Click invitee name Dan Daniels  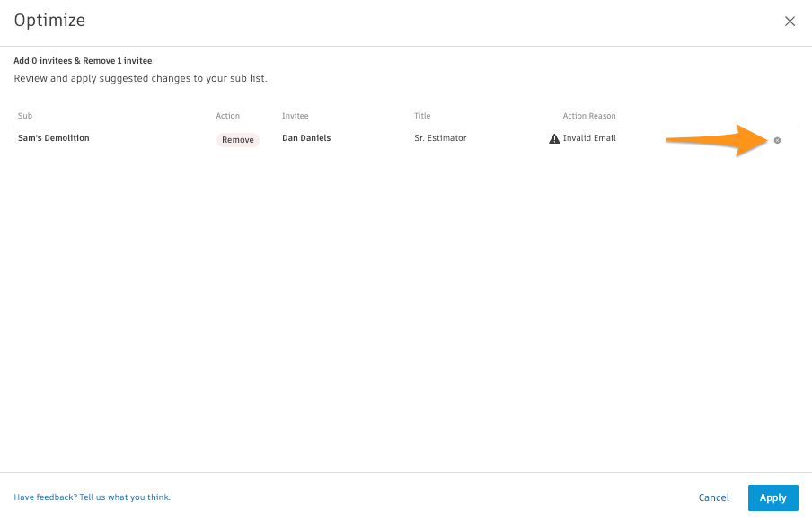tap(306, 138)
